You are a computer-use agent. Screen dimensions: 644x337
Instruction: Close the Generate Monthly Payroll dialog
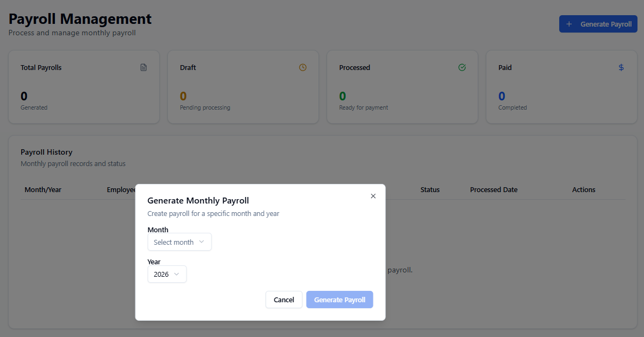(x=373, y=196)
